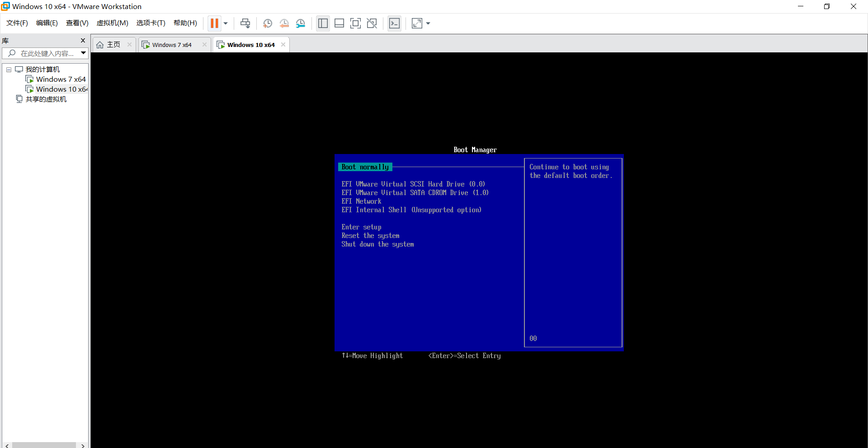Screen dimensions: 868x448
Task: Take a snapshot of this virtual machine
Action: point(267,23)
